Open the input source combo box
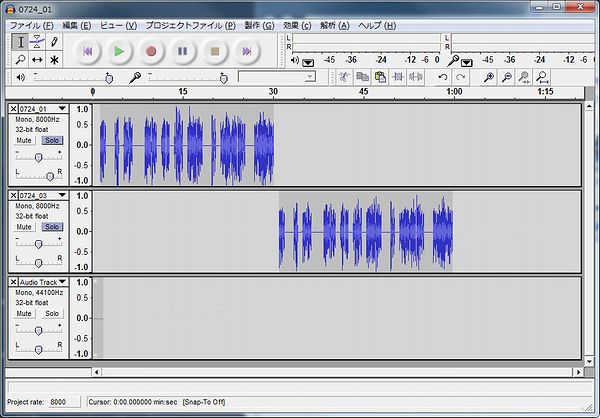 (x=277, y=77)
